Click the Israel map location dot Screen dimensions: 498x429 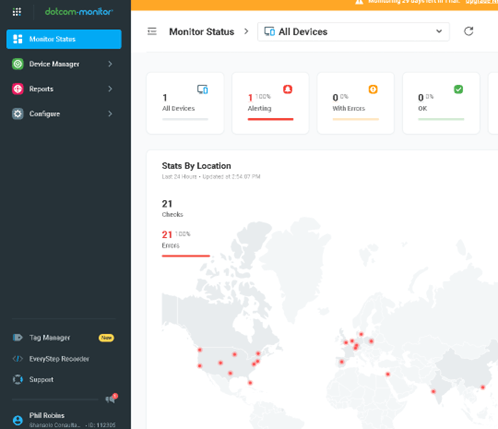tap(388, 374)
